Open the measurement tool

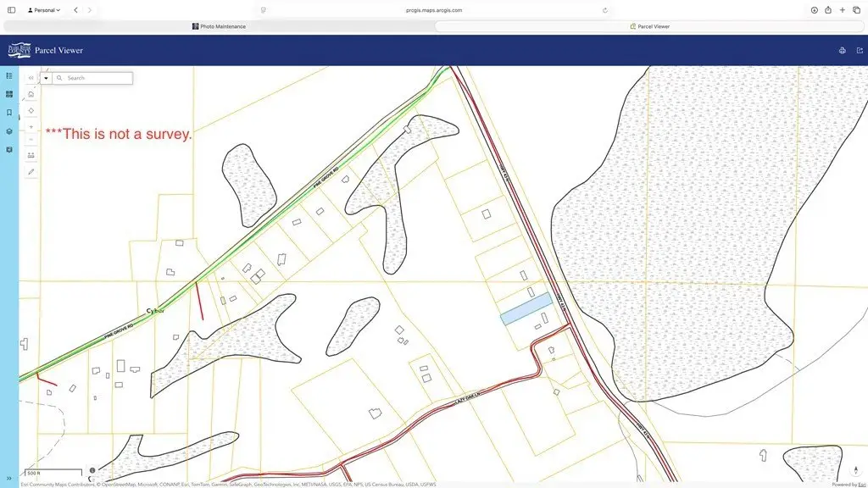point(31,156)
